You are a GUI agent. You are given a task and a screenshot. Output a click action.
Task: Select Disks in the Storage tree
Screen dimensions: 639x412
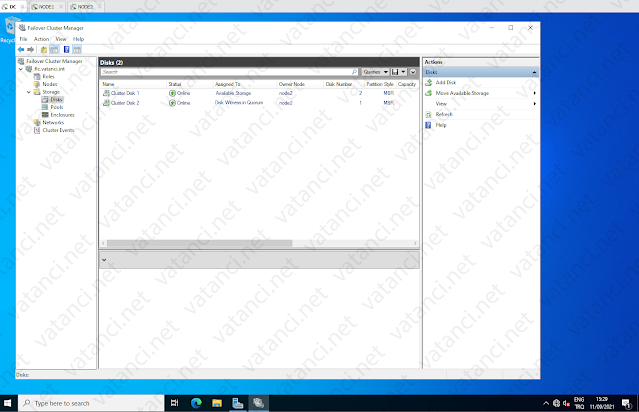pos(56,99)
